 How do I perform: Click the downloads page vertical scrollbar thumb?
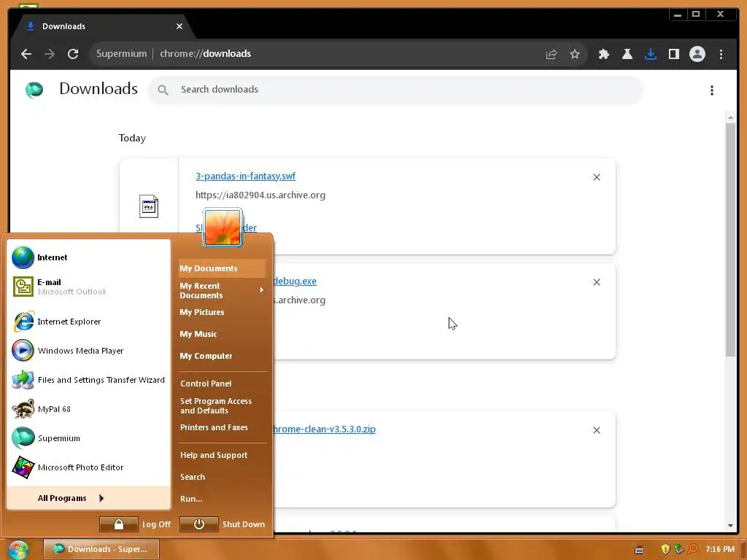730,239
